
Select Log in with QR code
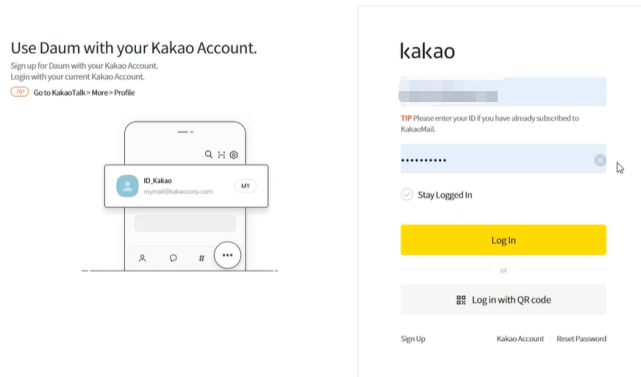[503, 300]
